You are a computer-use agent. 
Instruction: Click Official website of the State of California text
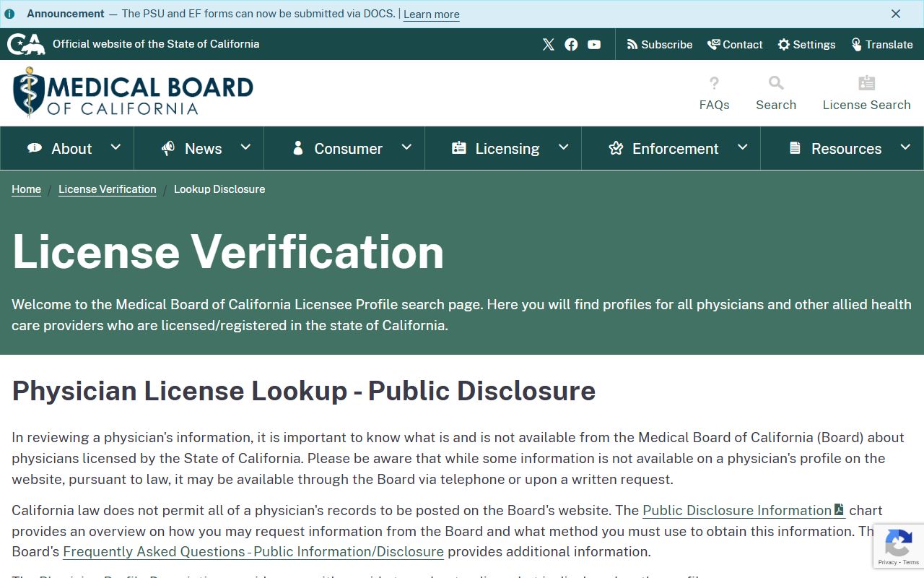tap(156, 44)
